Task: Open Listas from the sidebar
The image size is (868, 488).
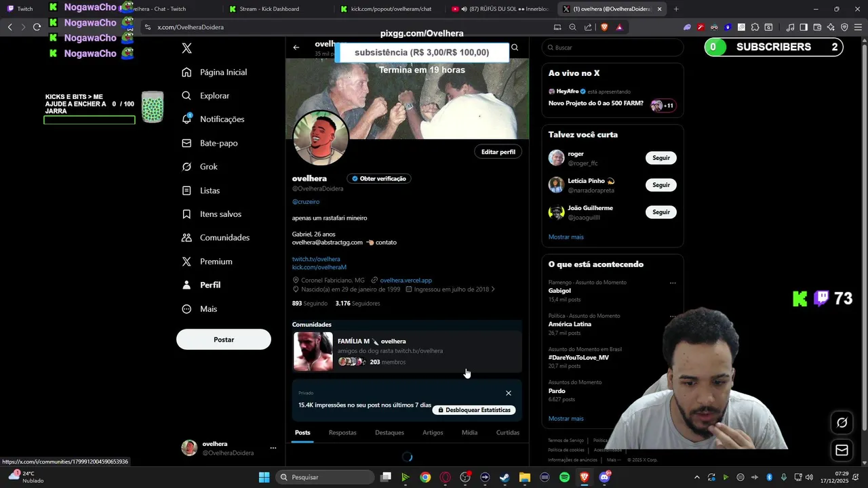Action: [201, 190]
